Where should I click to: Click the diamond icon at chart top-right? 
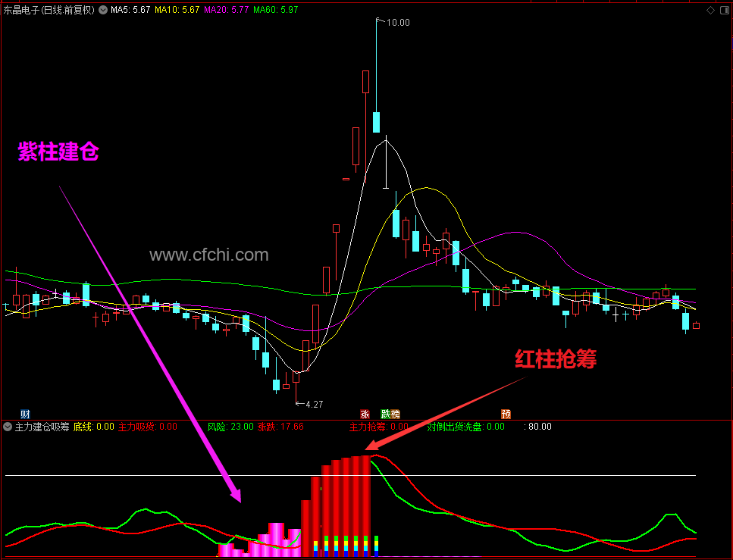pos(710,11)
